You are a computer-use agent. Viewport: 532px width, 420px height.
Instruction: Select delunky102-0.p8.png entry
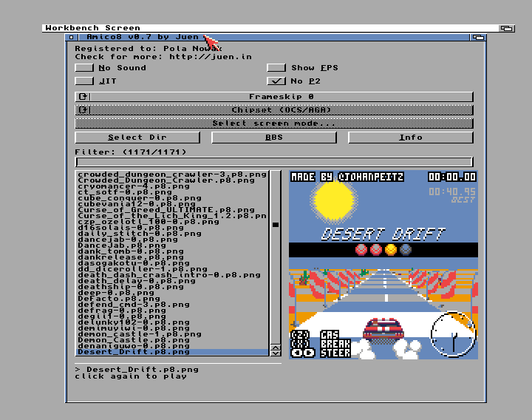[x=172, y=322]
